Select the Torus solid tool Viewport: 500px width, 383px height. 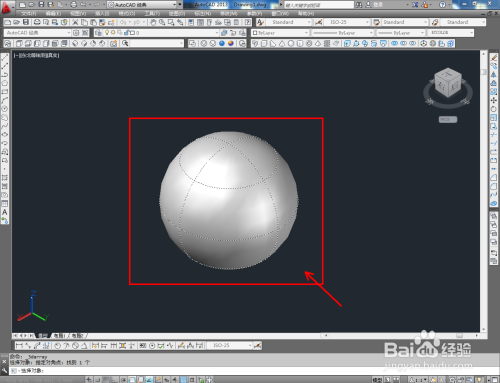[309, 44]
